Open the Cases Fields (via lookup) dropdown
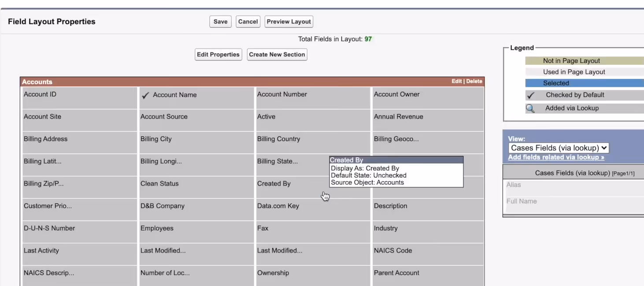 (558, 148)
